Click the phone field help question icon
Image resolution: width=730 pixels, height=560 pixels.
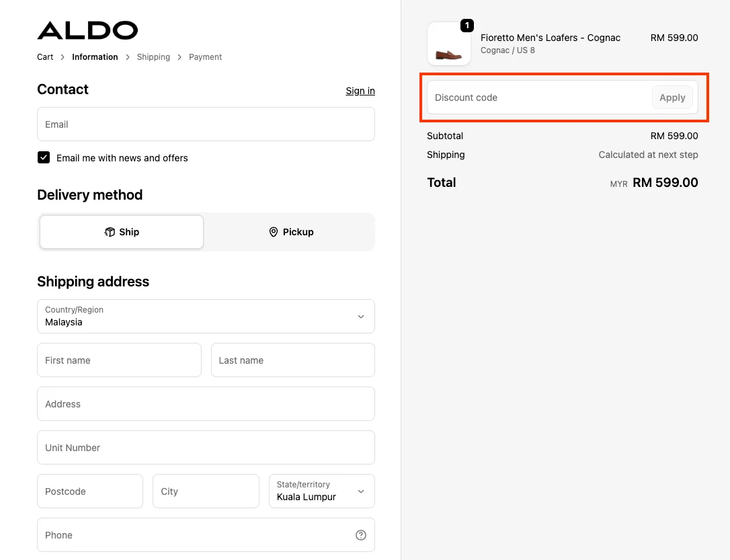tap(361, 535)
